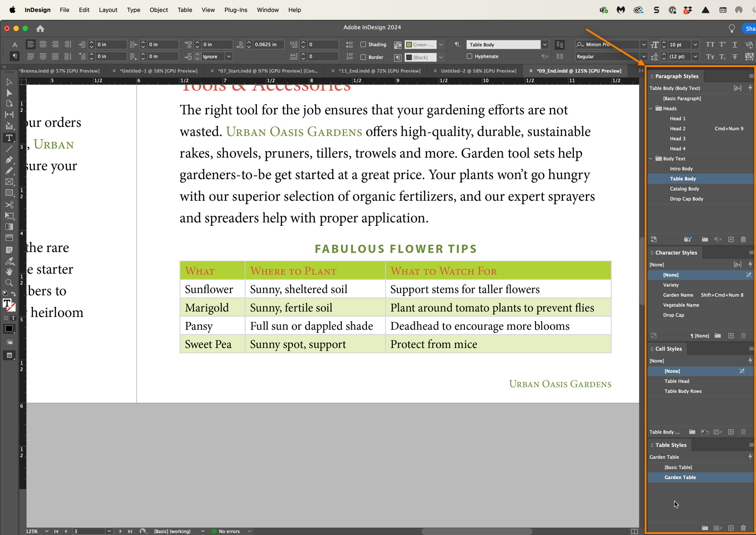The image size is (756, 535).
Task: Open the Green shading color swatch dropdown
Action: click(440, 44)
